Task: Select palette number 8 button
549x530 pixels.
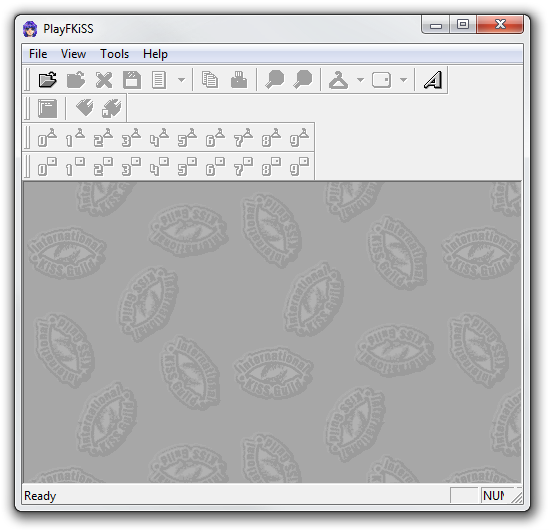Action: click(271, 167)
